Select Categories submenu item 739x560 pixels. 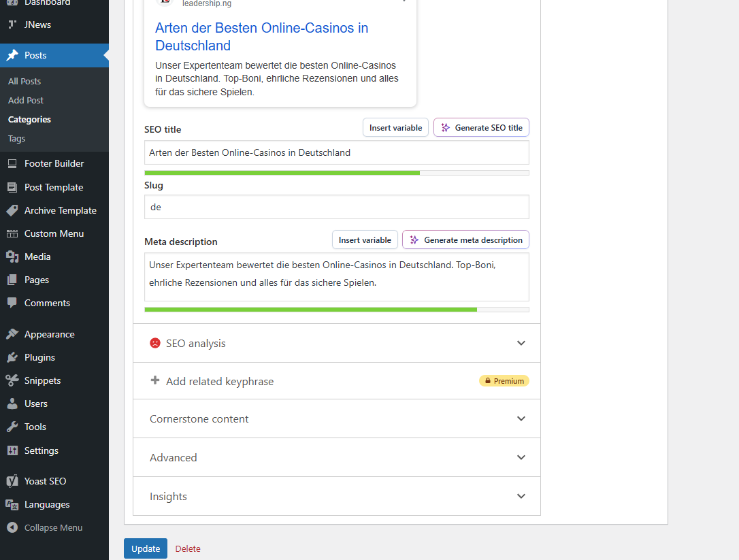29,119
